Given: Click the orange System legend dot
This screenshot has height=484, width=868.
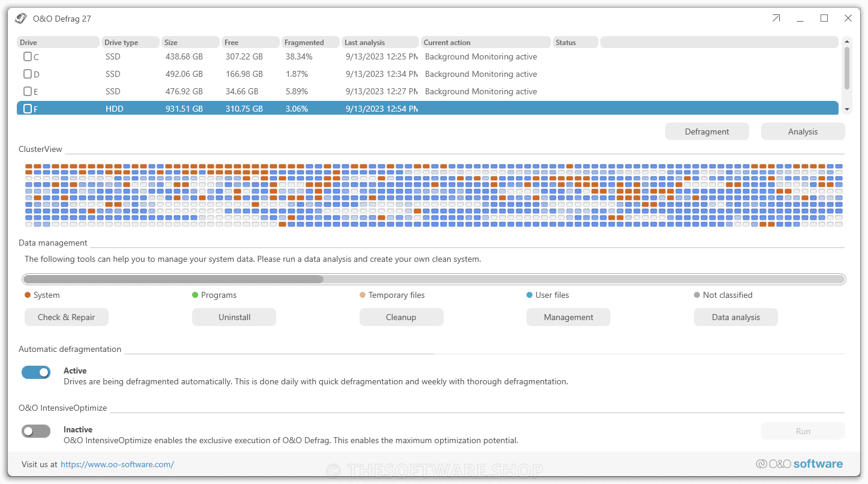Looking at the screenshot, I should [x=28, y=295].
